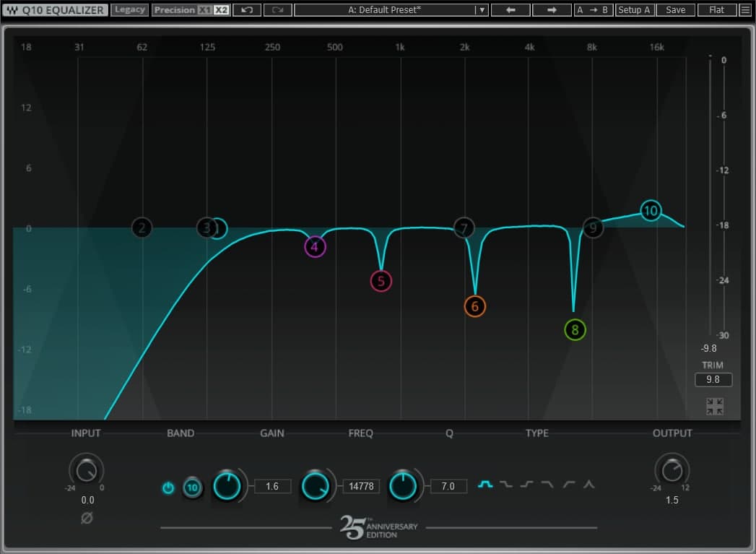Load the next preset with the right arrow
Viewport: 756px width, 554px height.
pyautogui.click(x=552, y=10)
